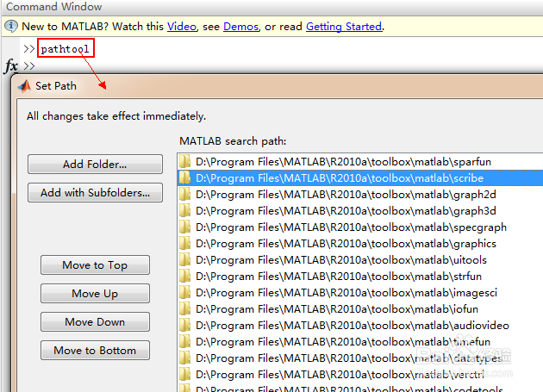Select the toolbox\matlab\graph2d path text
Image resolution: width=543 pixels, height=392 pixels.
click(346, 194)
